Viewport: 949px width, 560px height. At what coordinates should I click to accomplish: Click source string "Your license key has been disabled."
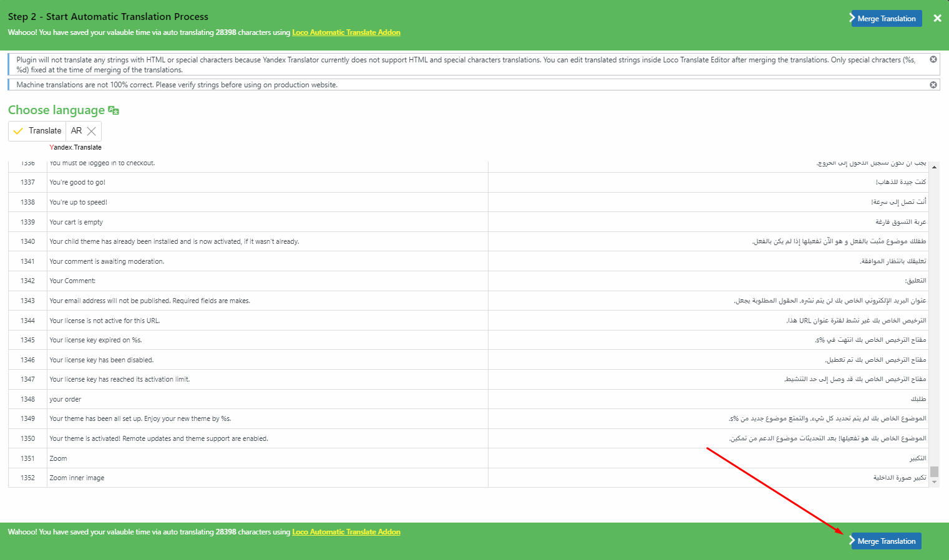[x=102, y=360]
